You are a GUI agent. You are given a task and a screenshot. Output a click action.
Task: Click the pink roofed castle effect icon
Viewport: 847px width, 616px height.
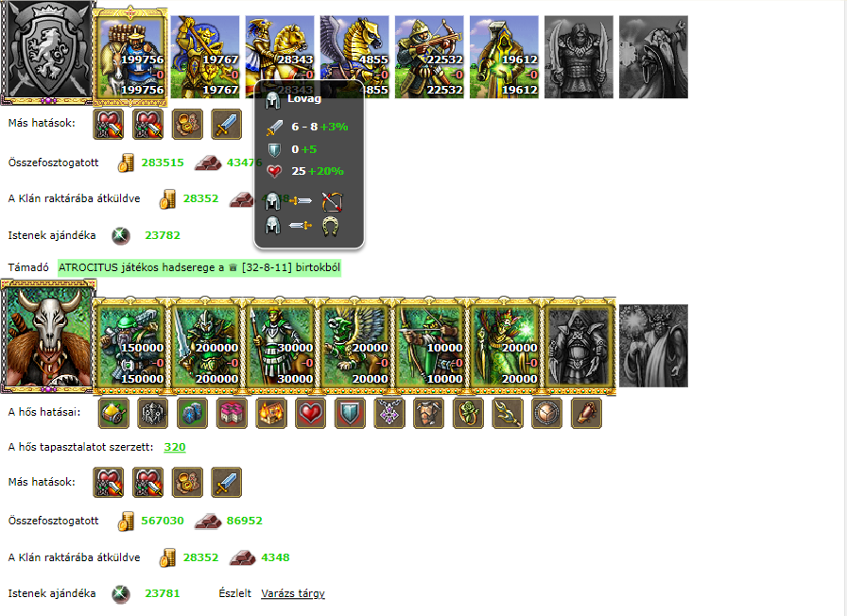coord(232,413)
